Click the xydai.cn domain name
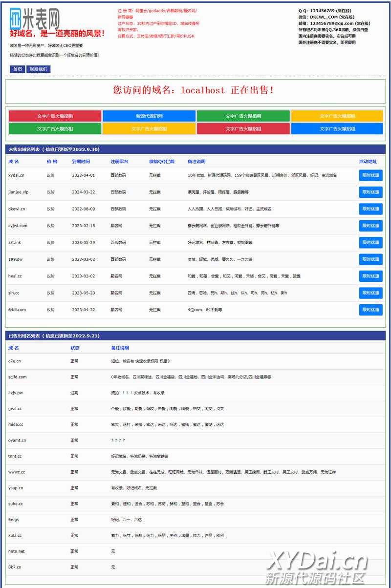391x588 pixels. (16, 175)
